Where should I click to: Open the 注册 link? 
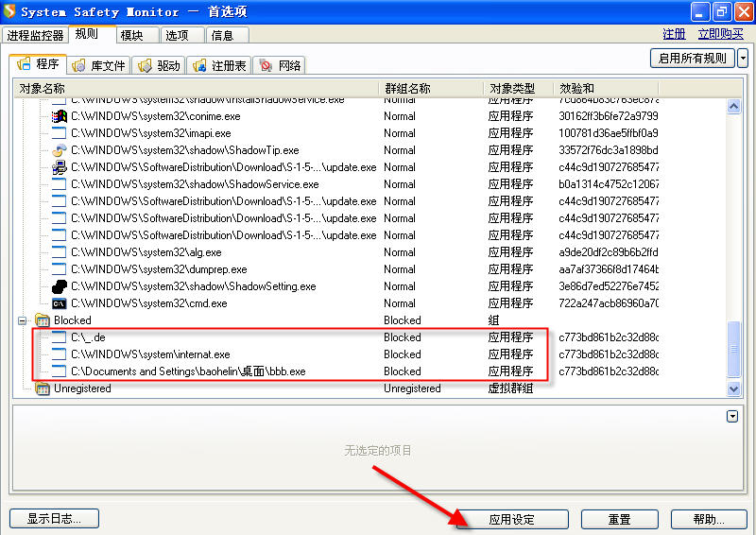point(674,34)
